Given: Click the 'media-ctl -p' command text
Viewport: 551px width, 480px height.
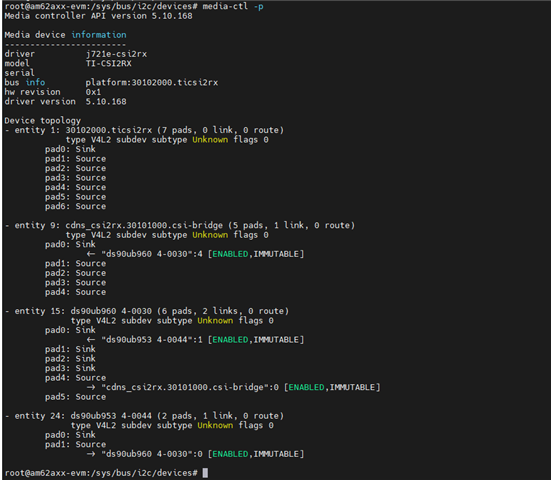Looking at the screenshot, I should pyautogui.click(x=233, y=6).
